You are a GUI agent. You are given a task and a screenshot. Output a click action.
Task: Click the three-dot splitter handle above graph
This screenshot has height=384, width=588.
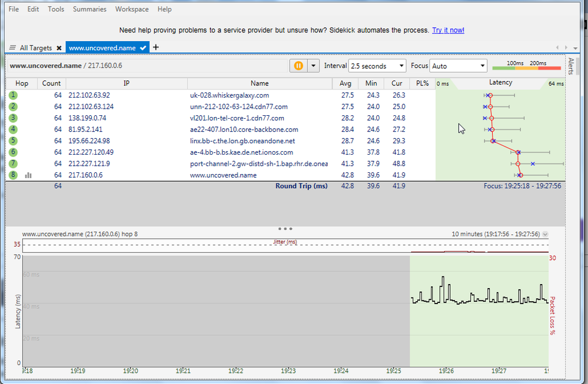click(x=285, y=228)
